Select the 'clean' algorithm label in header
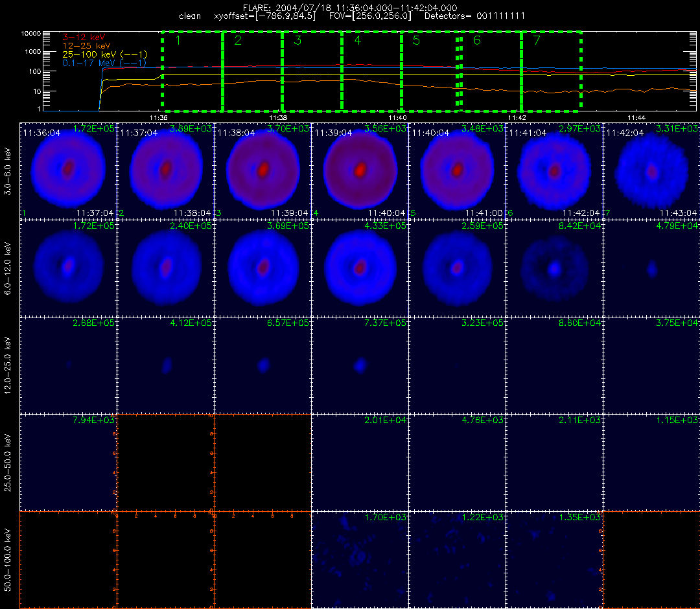The height and width of the screenshot is (609, 700). pyautogui.click(x=190, y=16)
